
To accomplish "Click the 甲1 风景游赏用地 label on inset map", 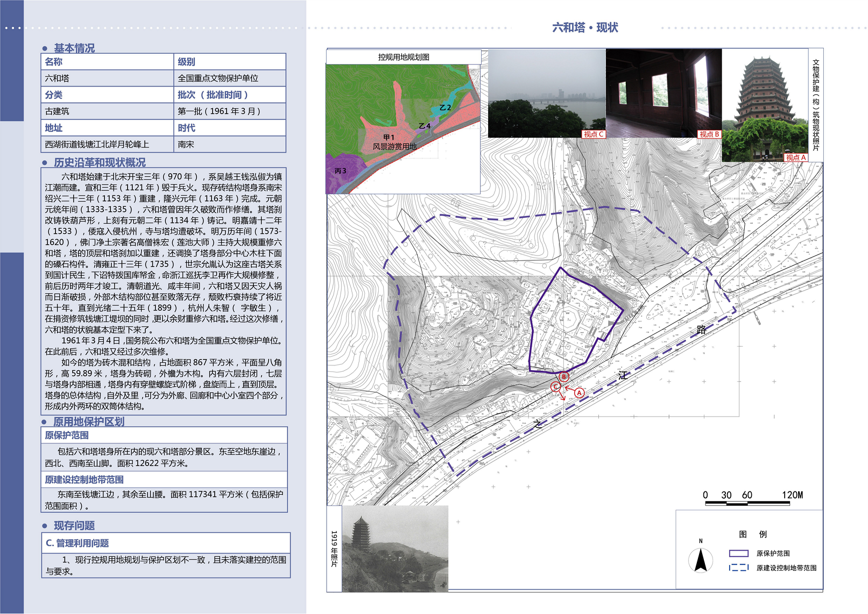I will pos(394,142).
